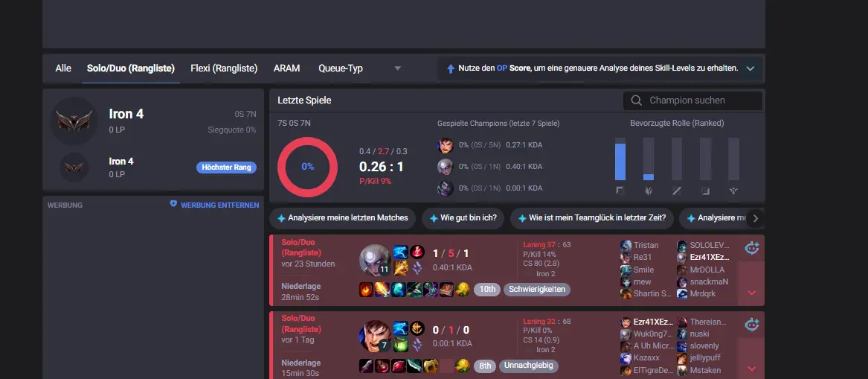Show all games with Alle tab
868x379 pixels.
click(x=63, y=69)
